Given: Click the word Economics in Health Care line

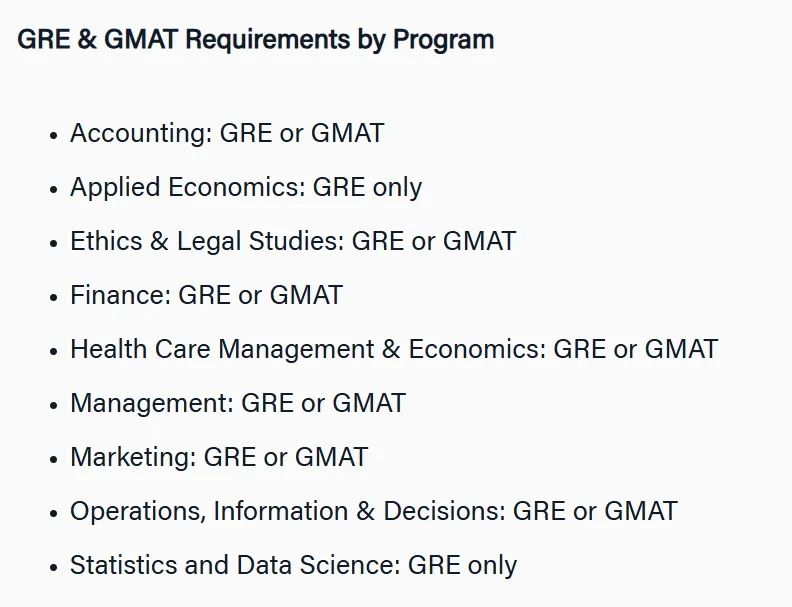Looking at the screenshot, I should coord(477,349).
